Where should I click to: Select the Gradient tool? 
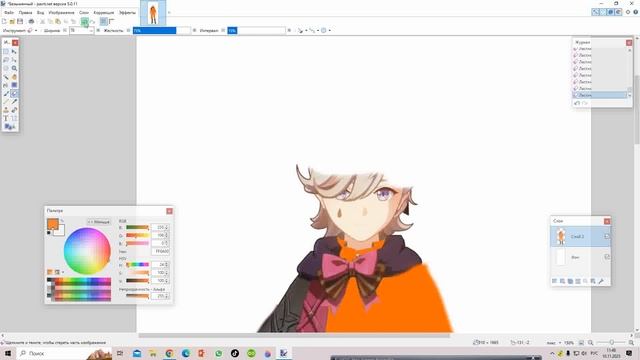point(14,85)
